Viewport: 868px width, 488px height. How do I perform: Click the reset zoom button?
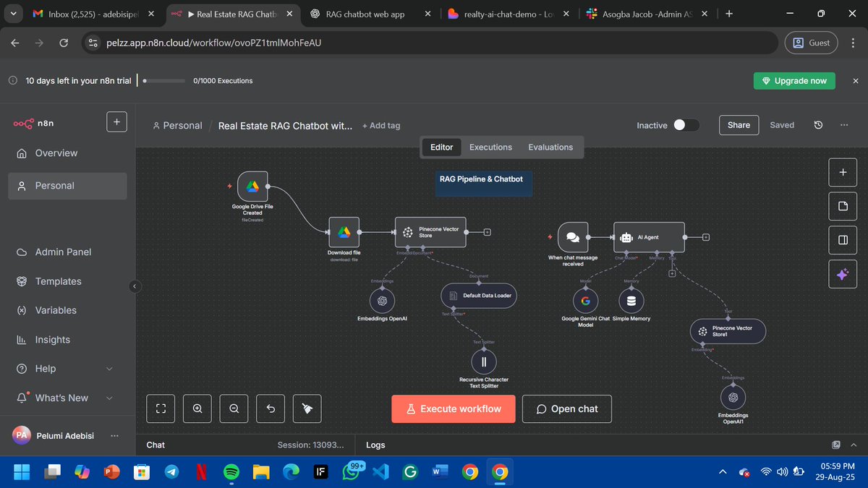point(271,409)
